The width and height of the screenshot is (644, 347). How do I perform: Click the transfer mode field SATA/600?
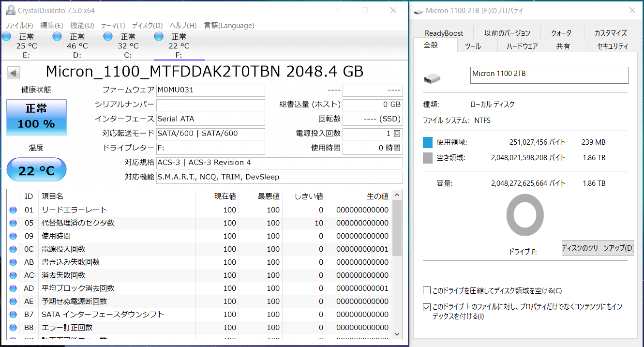210,134
